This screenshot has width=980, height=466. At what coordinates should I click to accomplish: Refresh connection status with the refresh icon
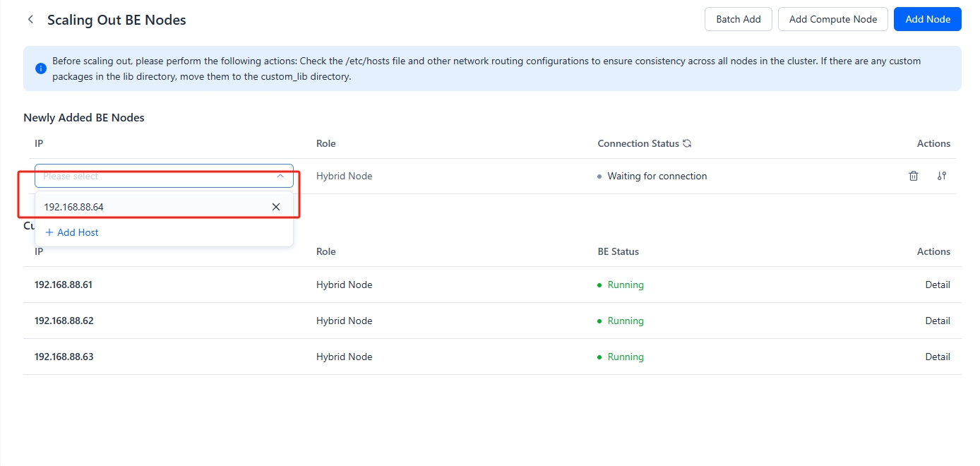(x=686, y=143)
